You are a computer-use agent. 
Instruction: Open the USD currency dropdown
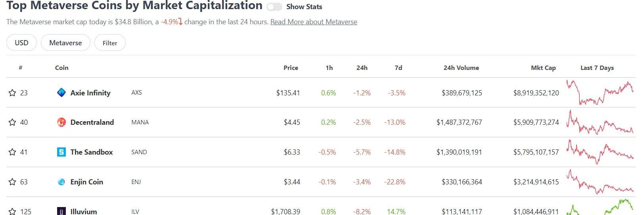[x=21, y=43]
